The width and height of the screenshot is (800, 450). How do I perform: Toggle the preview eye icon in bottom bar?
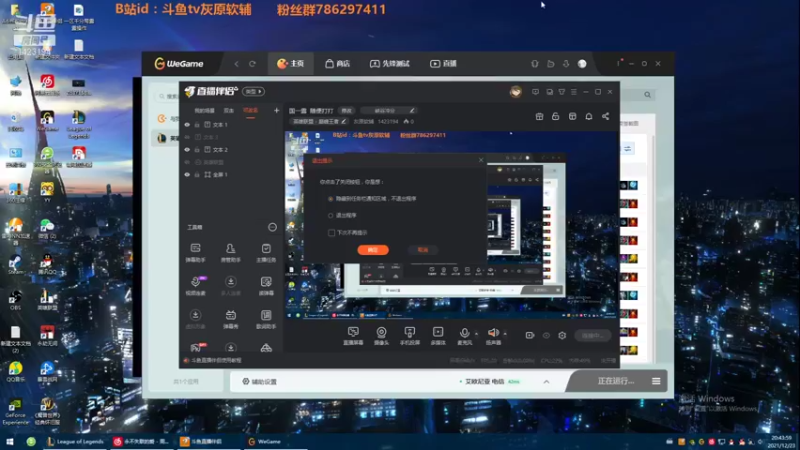pyautogui.click(x=546, y=335)
